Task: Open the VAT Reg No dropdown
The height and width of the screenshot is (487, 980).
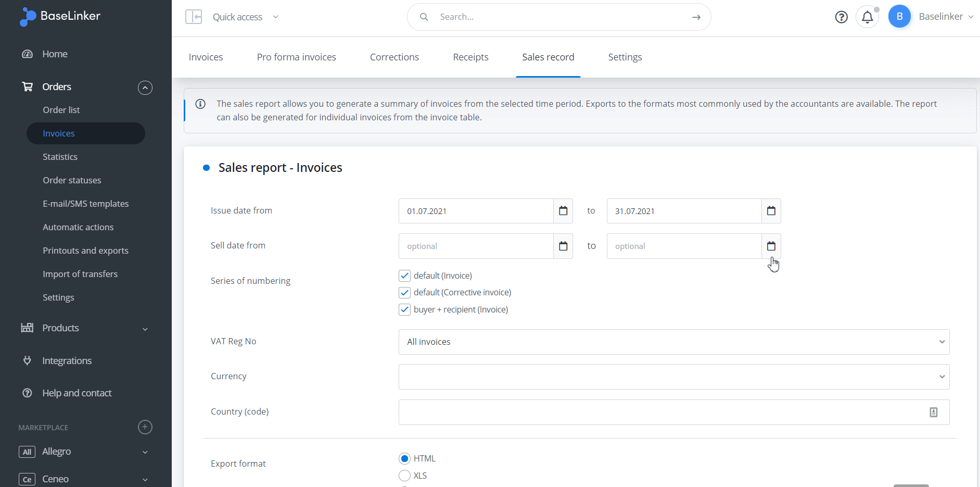Action: click(674, 342)
